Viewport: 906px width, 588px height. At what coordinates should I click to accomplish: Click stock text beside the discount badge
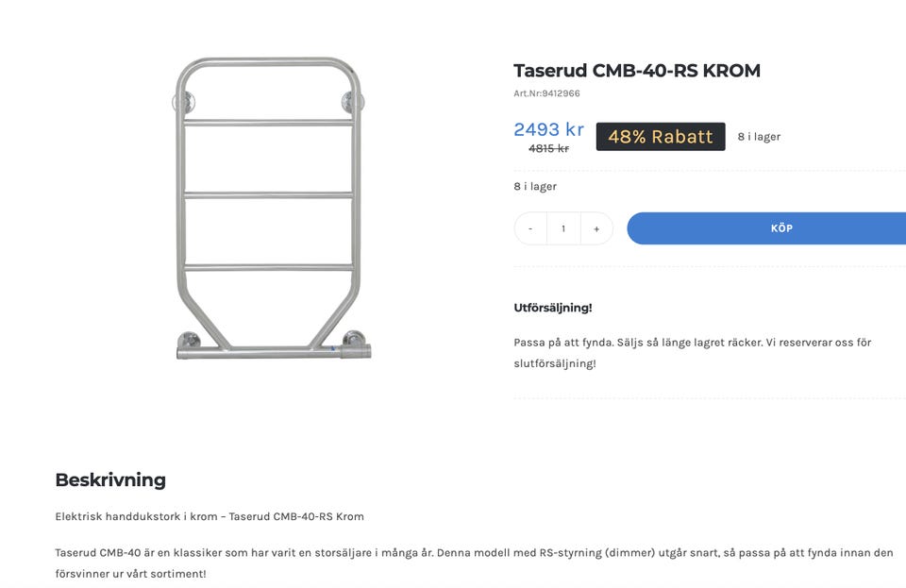[x=759, y=137]
